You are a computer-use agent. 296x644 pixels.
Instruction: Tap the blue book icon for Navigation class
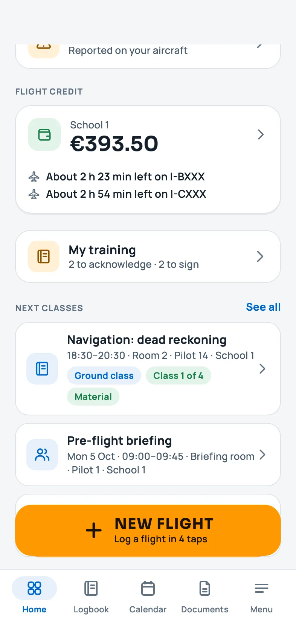coord(42,369)
